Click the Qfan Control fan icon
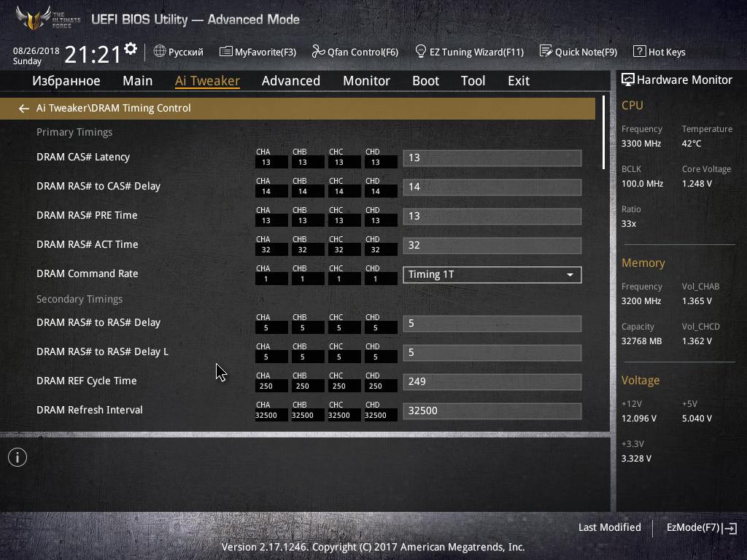Viewport: 747px width, 560px height. [x=318, y=52]
